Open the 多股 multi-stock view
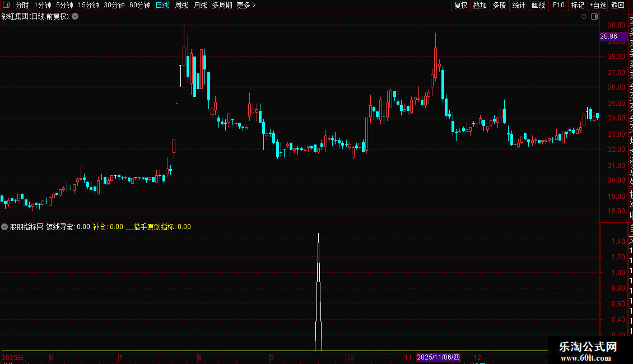 pyautogui.click(x=499, y=5)
